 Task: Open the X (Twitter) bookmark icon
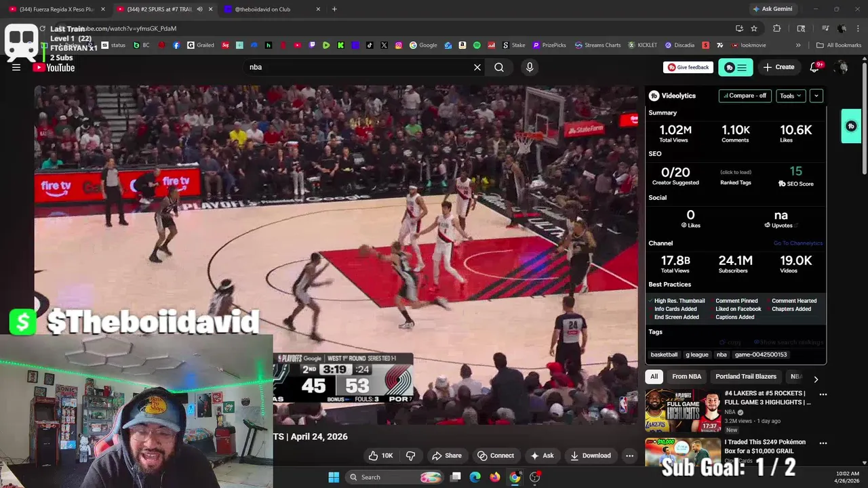(x=384, y=45)
